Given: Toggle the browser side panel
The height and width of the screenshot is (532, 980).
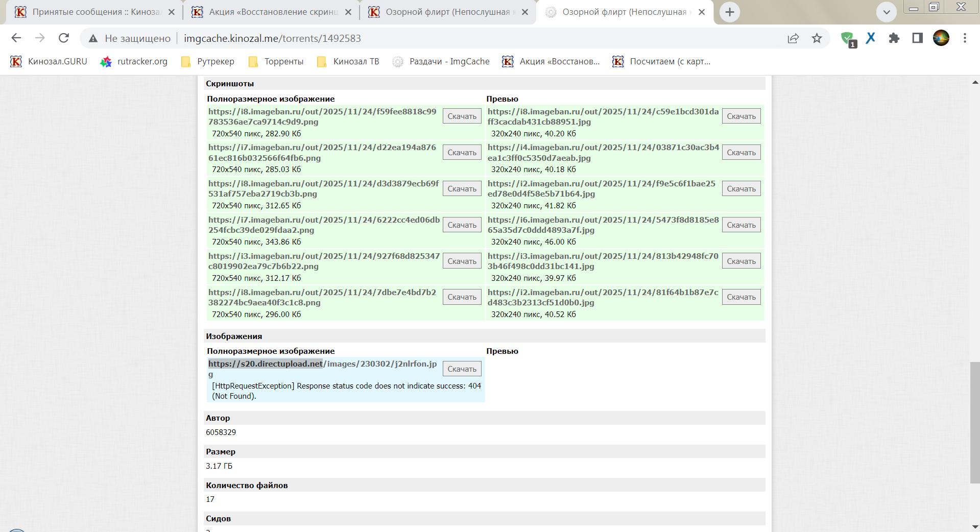Looking at the screenshot, I should click(917, 38).
